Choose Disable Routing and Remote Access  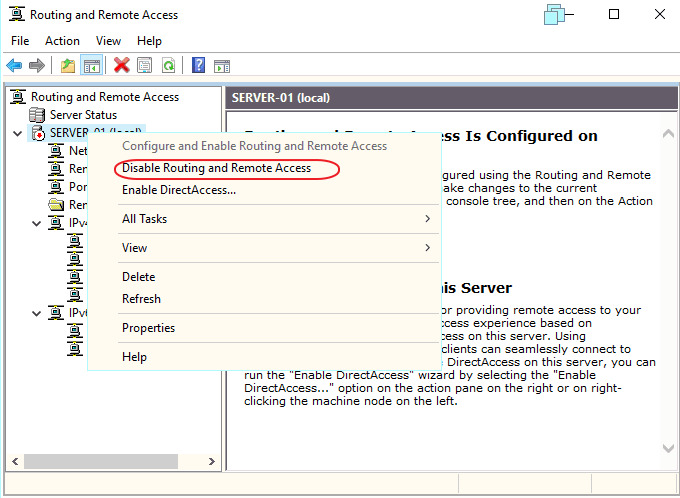point(216,169)
